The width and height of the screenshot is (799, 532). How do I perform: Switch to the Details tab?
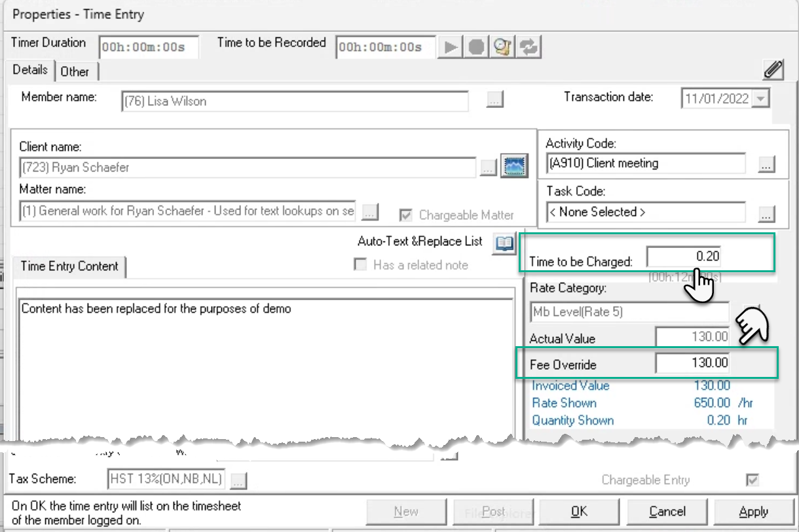pos(30,70)
